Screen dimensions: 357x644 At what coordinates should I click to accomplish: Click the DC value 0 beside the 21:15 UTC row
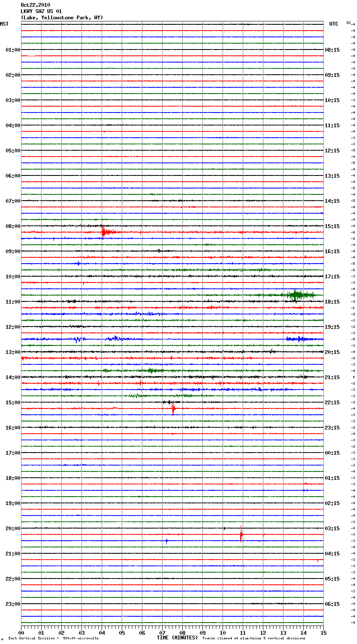[x=354, y=377]
